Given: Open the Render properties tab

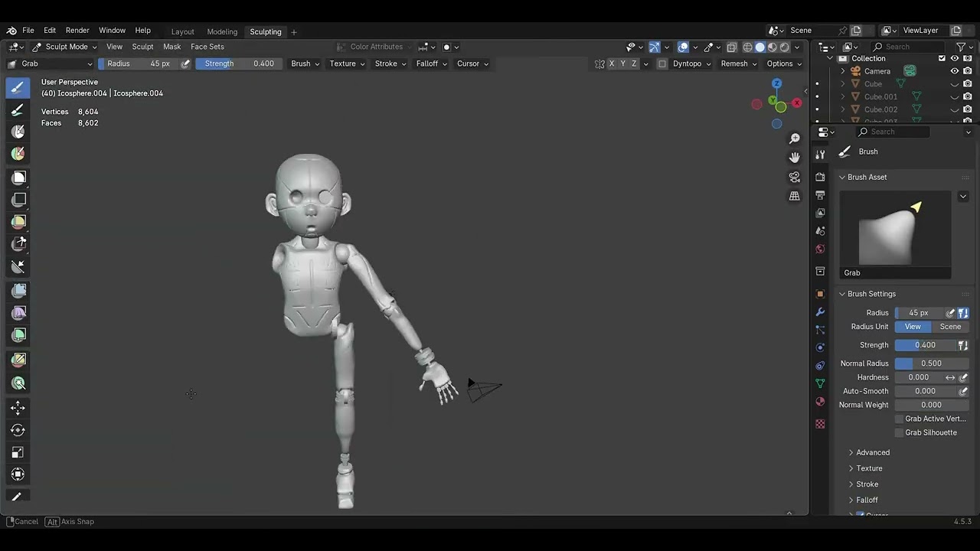Looking at the screenshot, I should 820,177.
